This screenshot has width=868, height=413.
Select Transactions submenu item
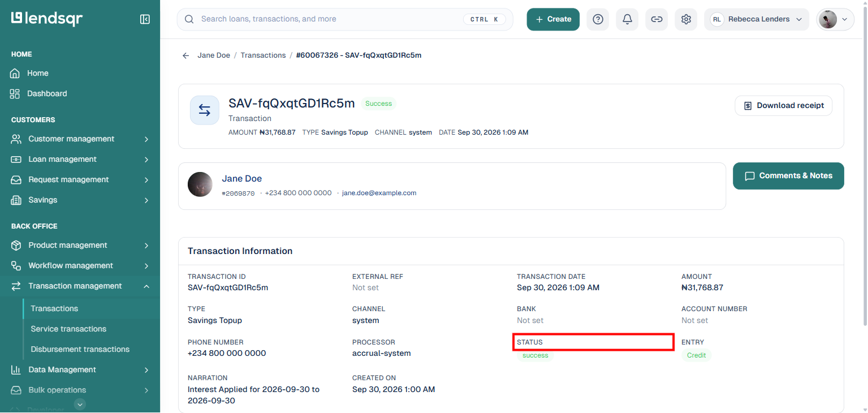[92, 309]
